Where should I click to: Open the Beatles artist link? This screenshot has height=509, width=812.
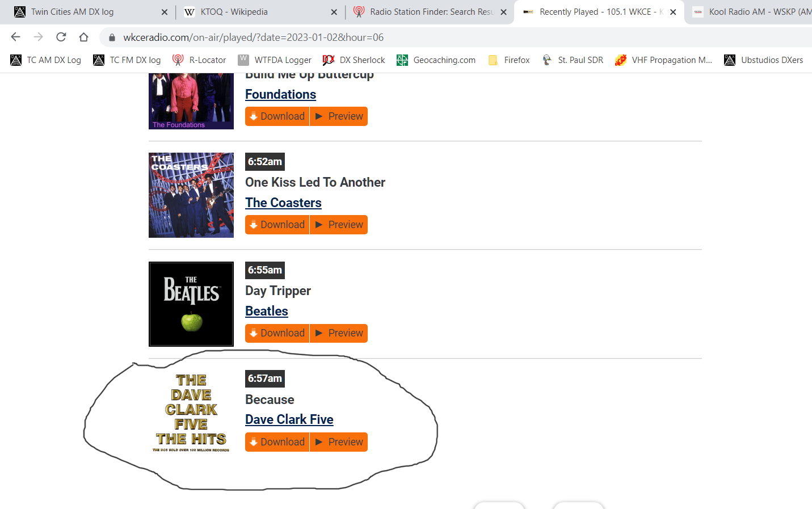[267, 311]
